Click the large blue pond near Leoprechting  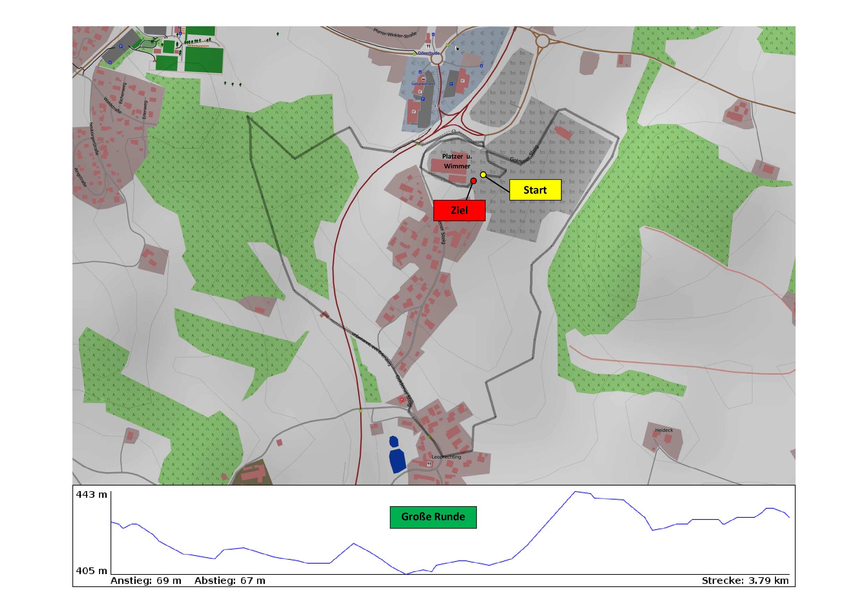tap(397, 460)
